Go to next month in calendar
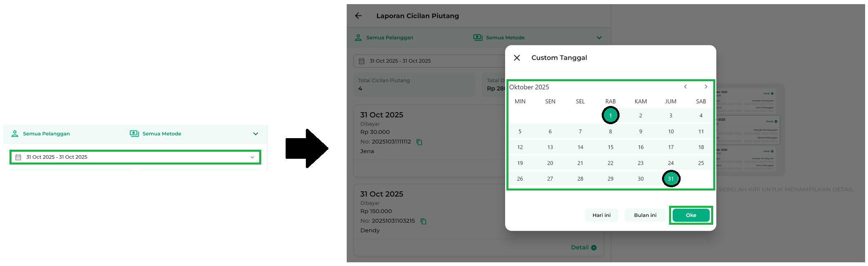The image size is (868, 266). tap(706, 87)
